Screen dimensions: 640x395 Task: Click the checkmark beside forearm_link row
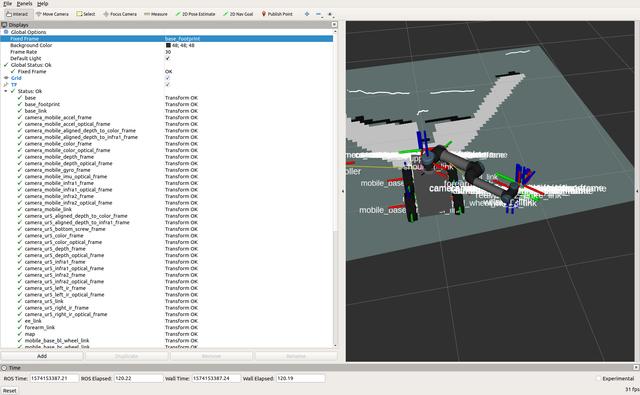pos(20,327)
